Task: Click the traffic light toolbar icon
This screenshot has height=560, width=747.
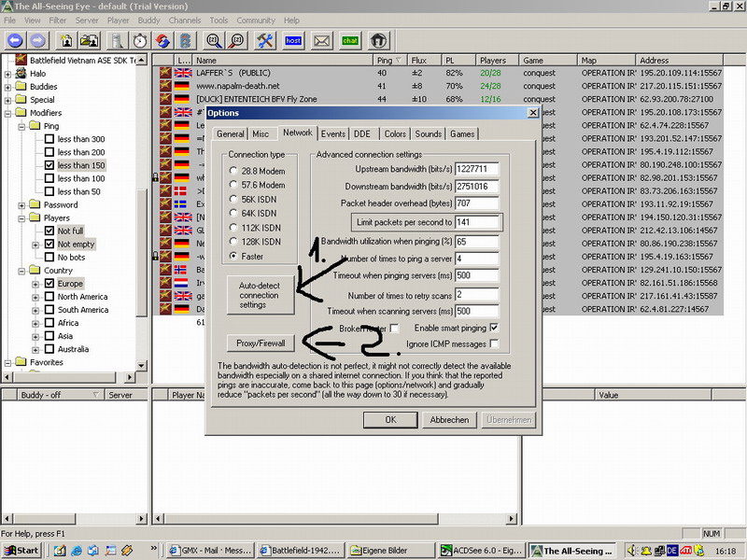Action: [186, 40]
